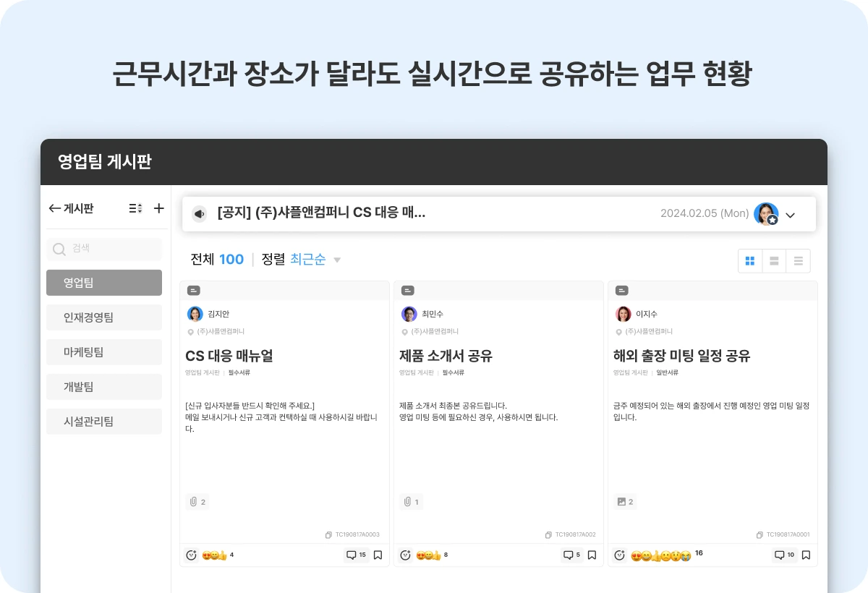Open 10 comments on 해외 출장 post
This screenshot has height=593, width=868.
click(x=785, y=555)
